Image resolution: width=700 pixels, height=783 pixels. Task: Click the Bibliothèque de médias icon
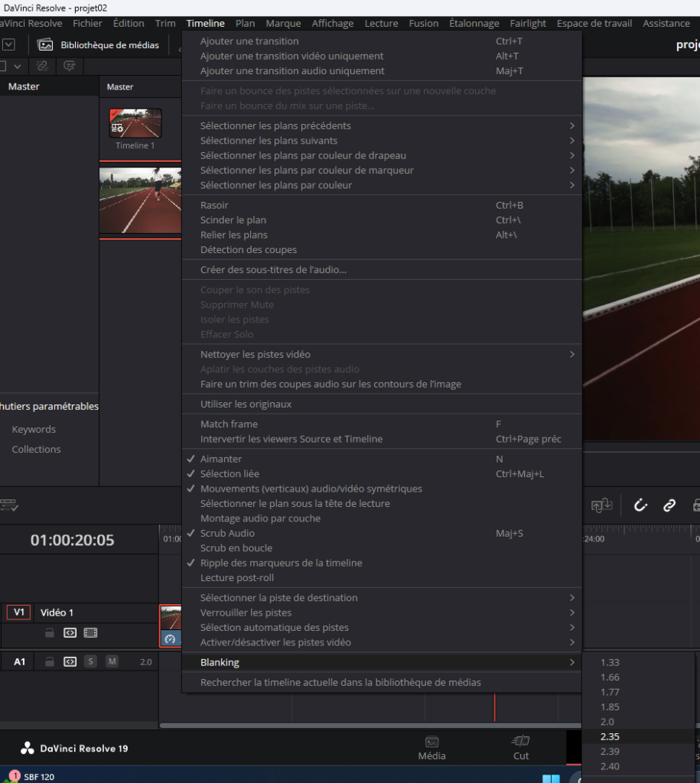coord(46,45)
